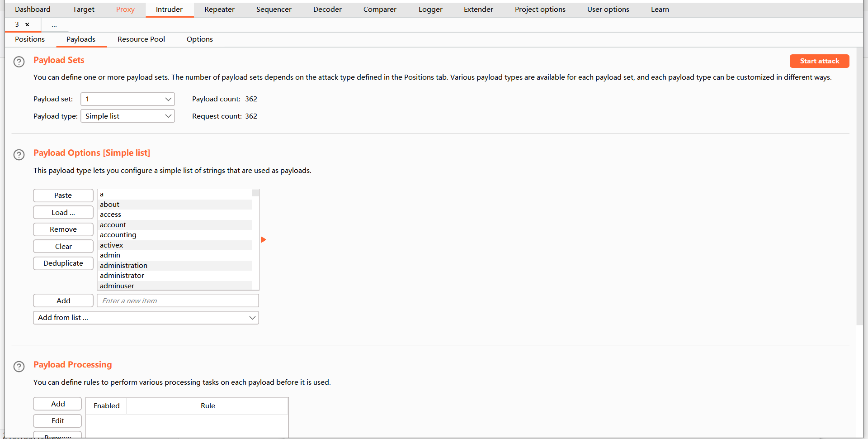The image size is (868, 439).
Task: Open Payload Options help icon
Action: pos(19,155)
